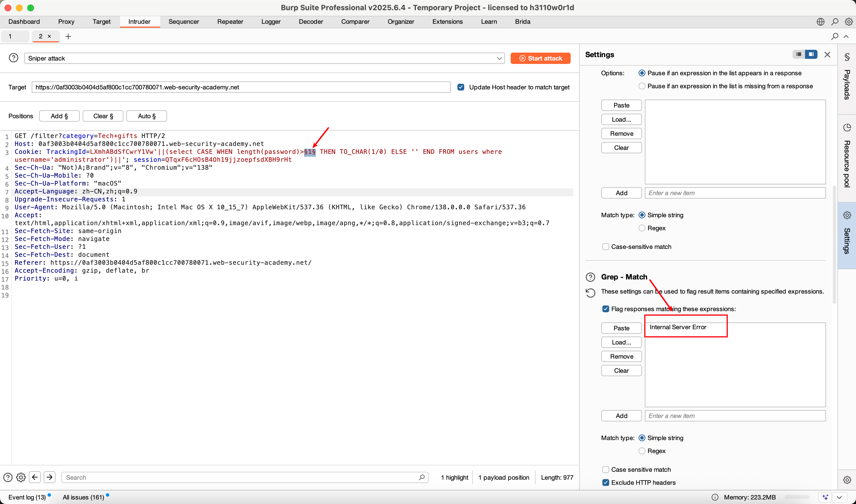The width and height of the screenshot is (856, 504).
Task: Expand the status bar down chevron
Action: [839, 497]
